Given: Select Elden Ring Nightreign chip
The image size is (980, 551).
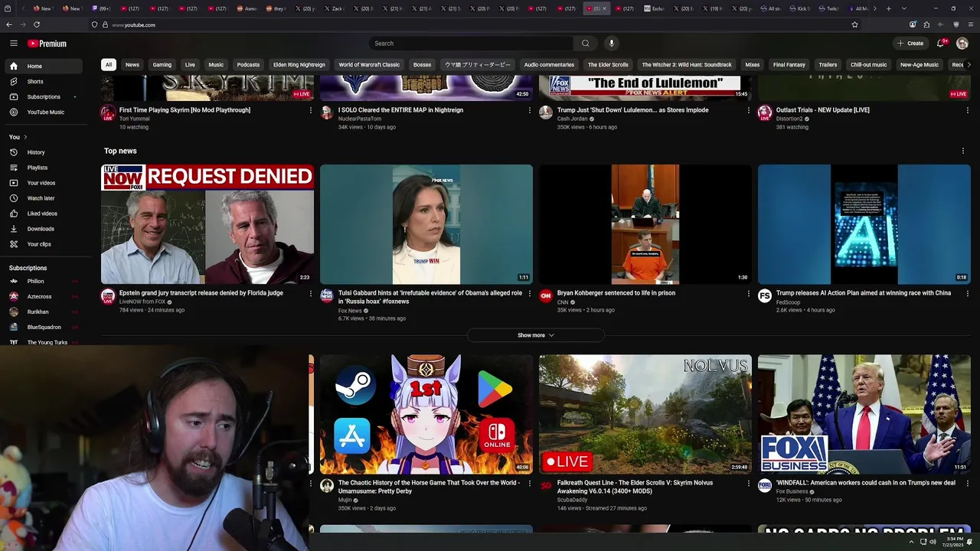Looking at the screenshot, I should pyautogui.click(x=299, y=65).
